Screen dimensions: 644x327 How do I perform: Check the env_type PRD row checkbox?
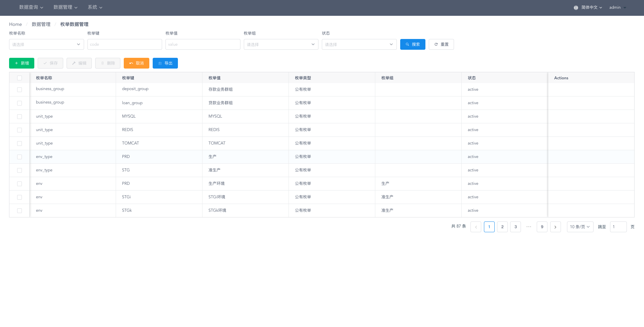coord(20,157)
